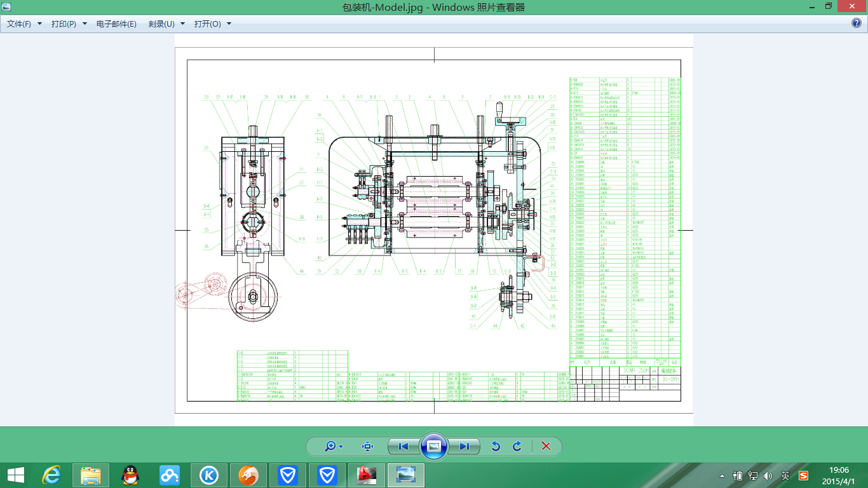Image resolution: width=868 pixels, height=488 pixels.
Task: Rotate the image clockwise
Action: [517, 447]
